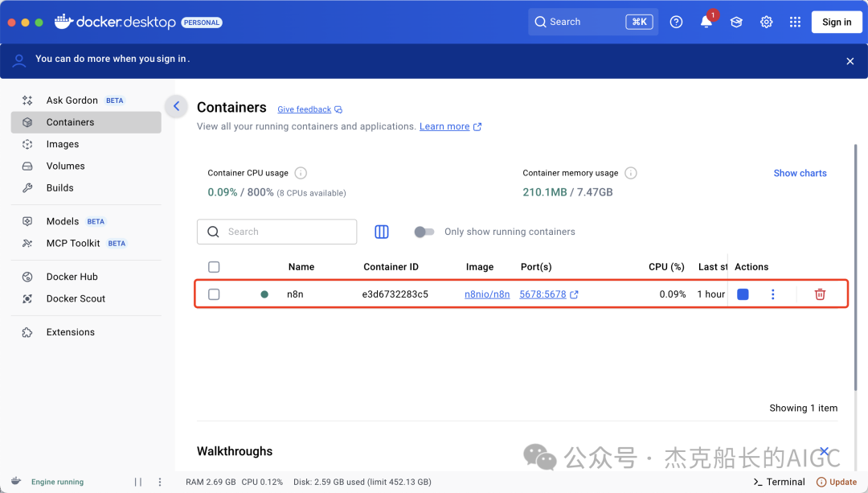The image size is (868, 493).
Task: Open Models in the sidebar
Action: (86, 221)
